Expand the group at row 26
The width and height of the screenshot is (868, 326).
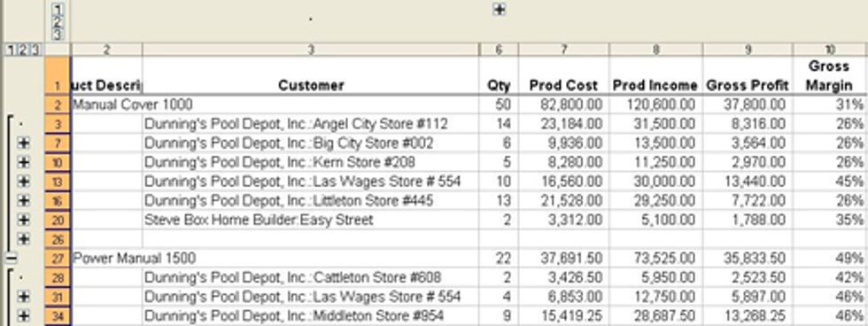[23, 239]
